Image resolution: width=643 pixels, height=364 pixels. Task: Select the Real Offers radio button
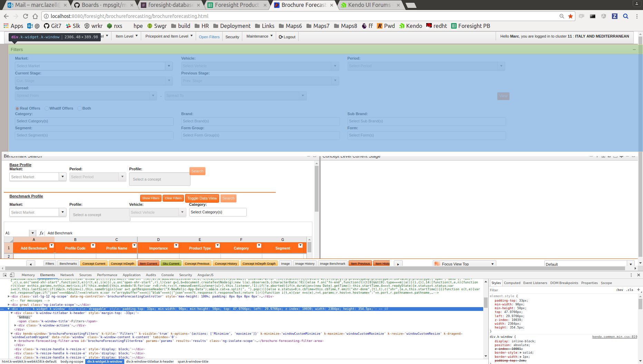pos(17,109)
